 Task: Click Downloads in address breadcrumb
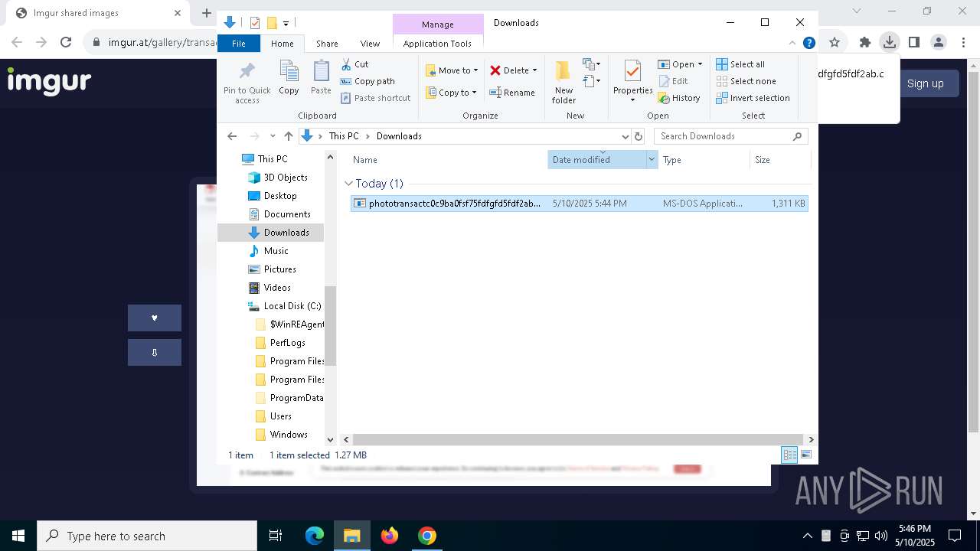coord(399,136)
